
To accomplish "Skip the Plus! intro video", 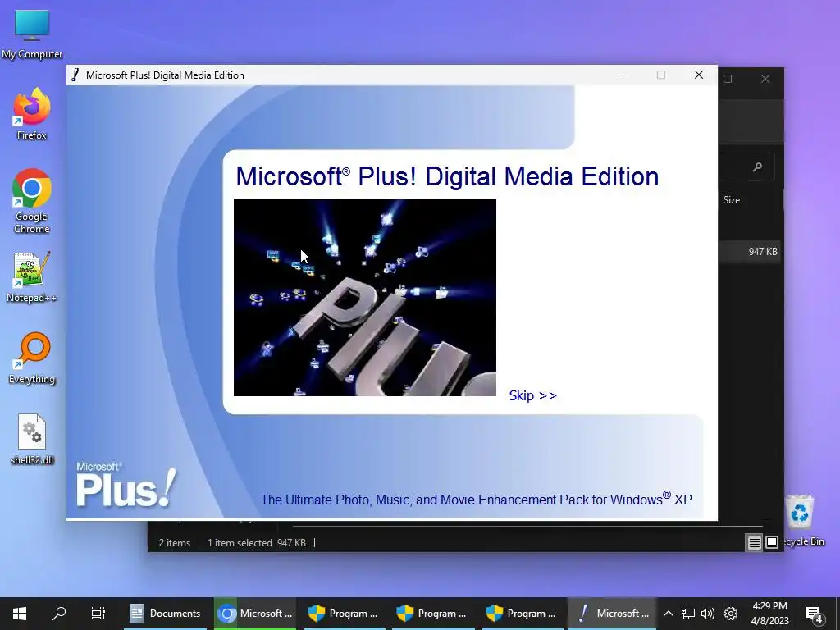I will [532, 395].
